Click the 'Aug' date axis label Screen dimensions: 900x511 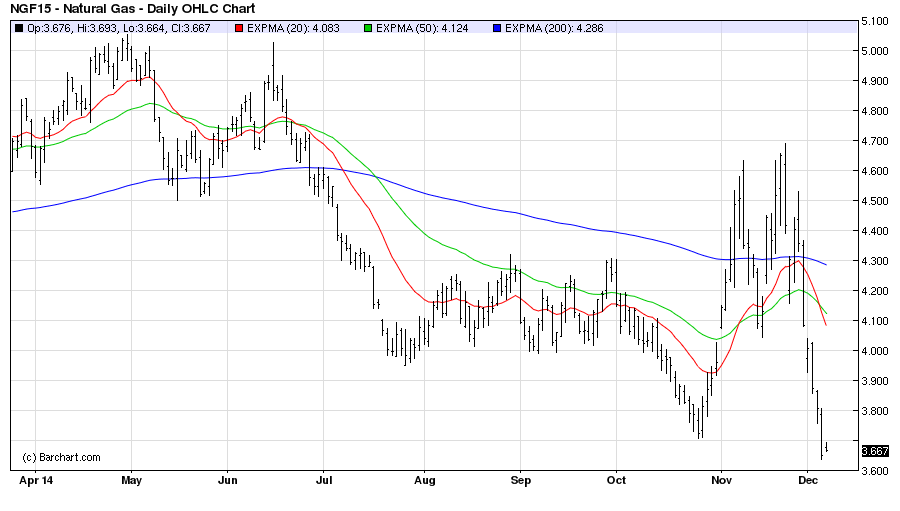tap(424, 480)
